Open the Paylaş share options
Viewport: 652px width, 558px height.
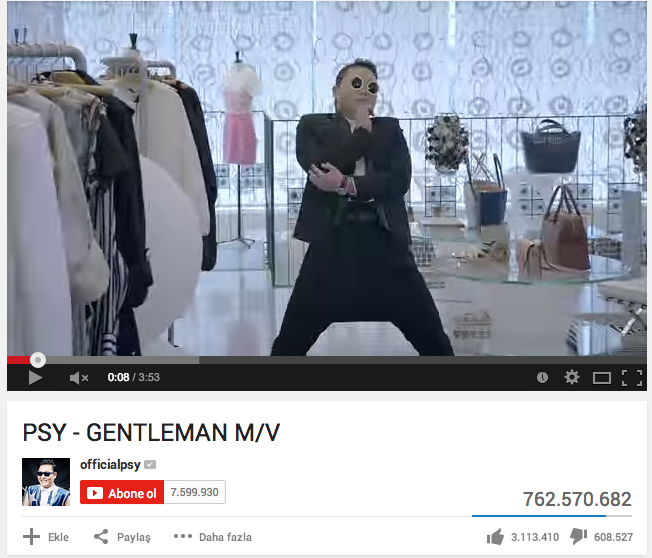pyautogui.click(x=122, y=537)
